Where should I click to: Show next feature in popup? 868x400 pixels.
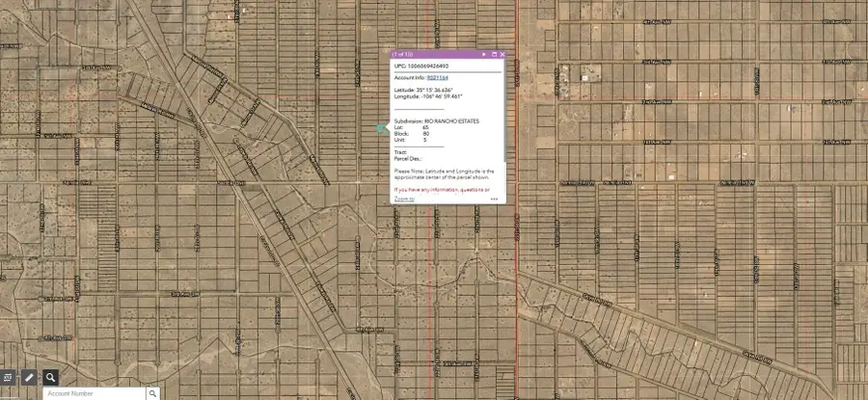(x=484, y=54)
